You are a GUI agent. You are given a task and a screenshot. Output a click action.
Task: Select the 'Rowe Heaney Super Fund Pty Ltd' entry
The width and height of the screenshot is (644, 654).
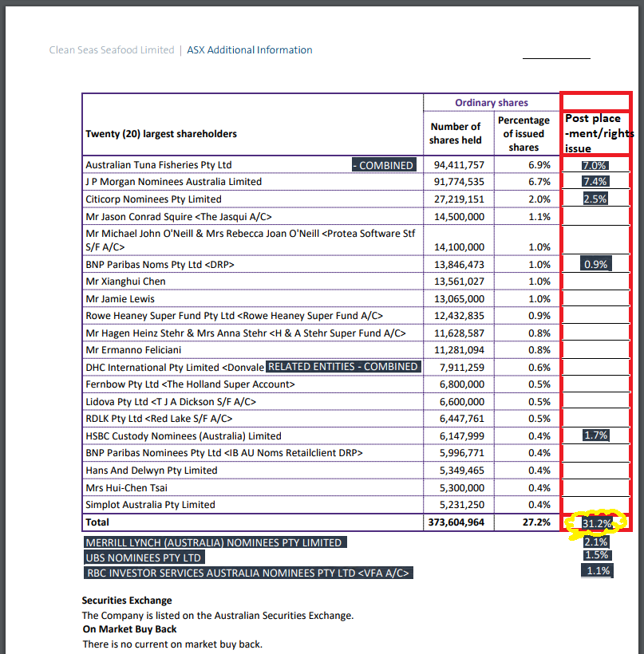(x=234, y=316)
